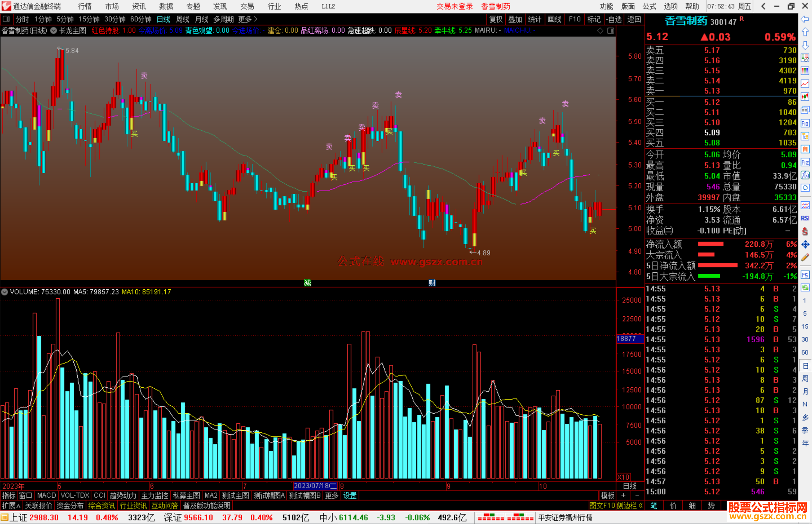Click the candlestick chart sidebar icon
Screen dimensions: 812x524
point(805,97)
